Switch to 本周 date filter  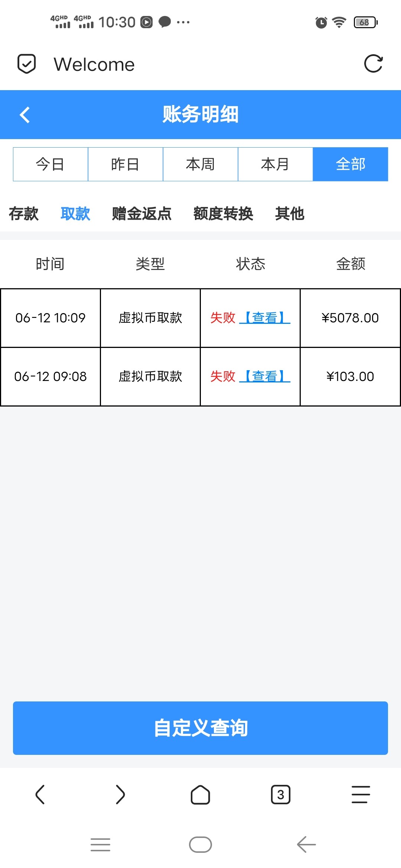tap(200, 164)
